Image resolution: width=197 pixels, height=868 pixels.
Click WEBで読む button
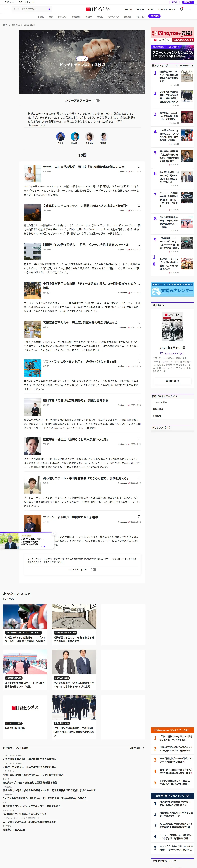(172, 381)
